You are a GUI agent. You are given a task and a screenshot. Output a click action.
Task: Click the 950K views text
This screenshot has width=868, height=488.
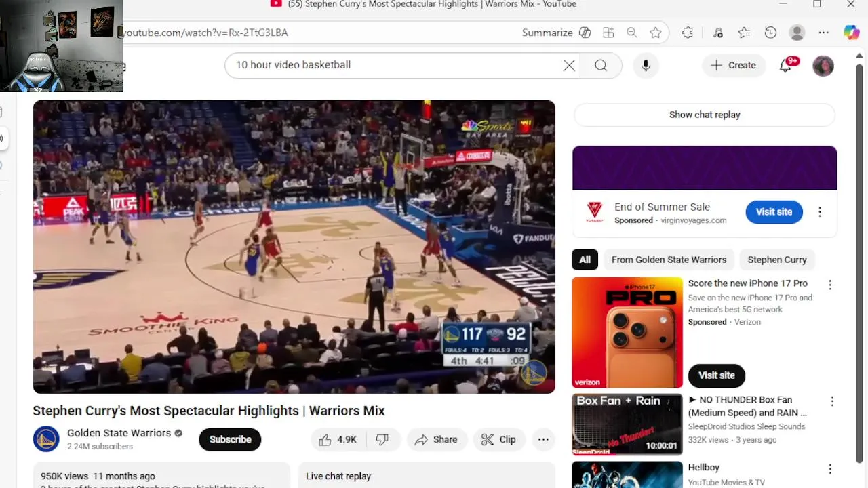coord(64,476)
